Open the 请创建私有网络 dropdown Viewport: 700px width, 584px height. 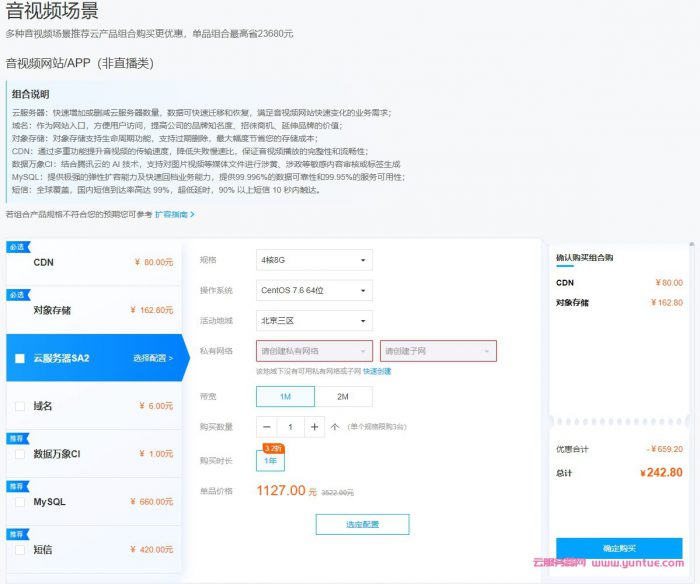tap(314, 351)
